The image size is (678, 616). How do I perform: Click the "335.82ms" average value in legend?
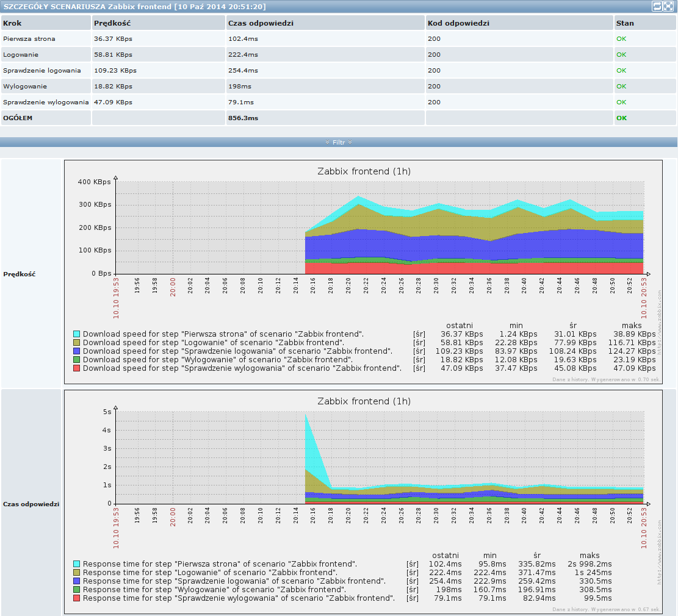[x=536, y=564]
